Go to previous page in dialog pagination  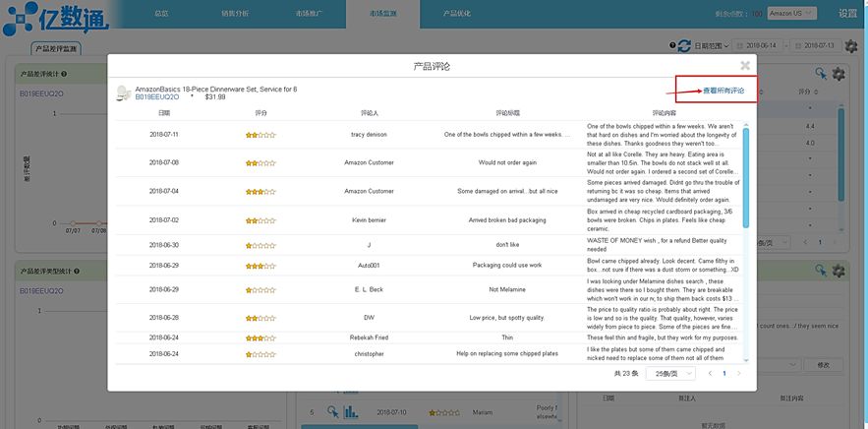(711, 374)
